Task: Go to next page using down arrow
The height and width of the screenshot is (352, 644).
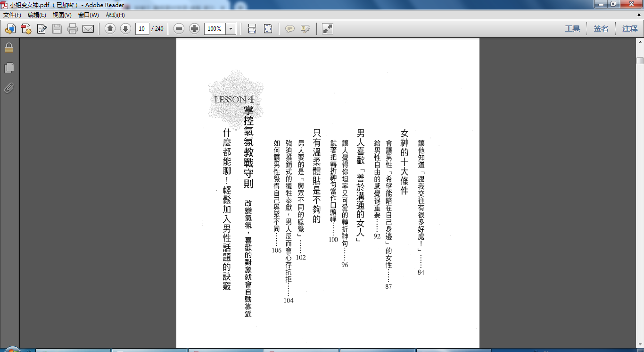Action: pyautogui.click(x=125, y=29)
